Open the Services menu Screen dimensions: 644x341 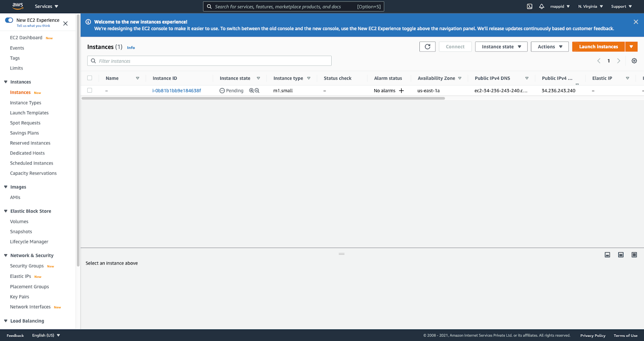tap(46, 6)
